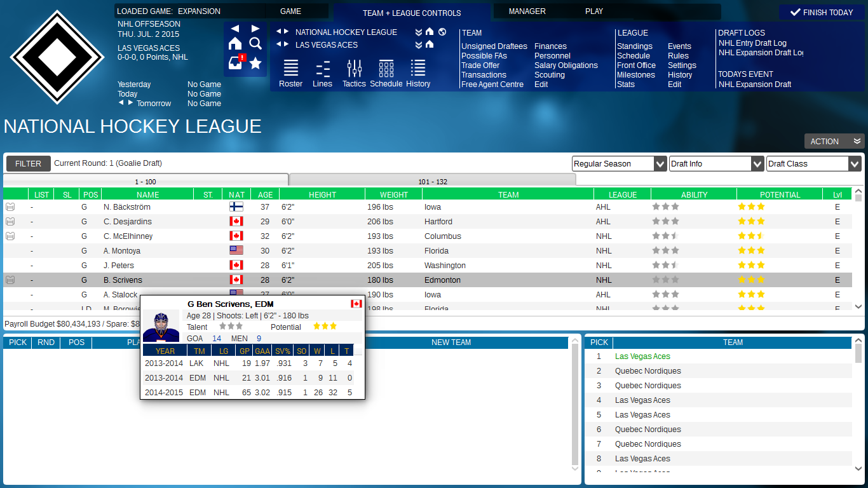The image size is (868, 488).
Task: Click the list icon beside C. Desjardins
Action: pos(10,222)
